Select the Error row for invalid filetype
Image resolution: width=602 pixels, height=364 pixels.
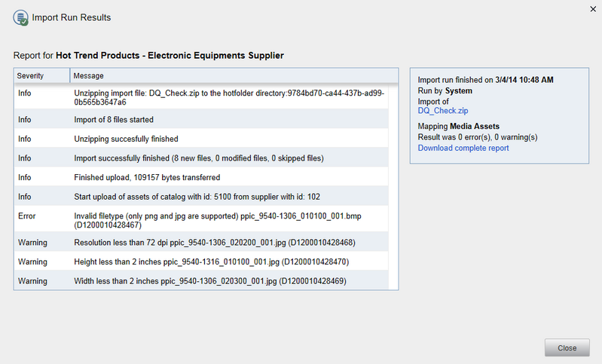201,220
